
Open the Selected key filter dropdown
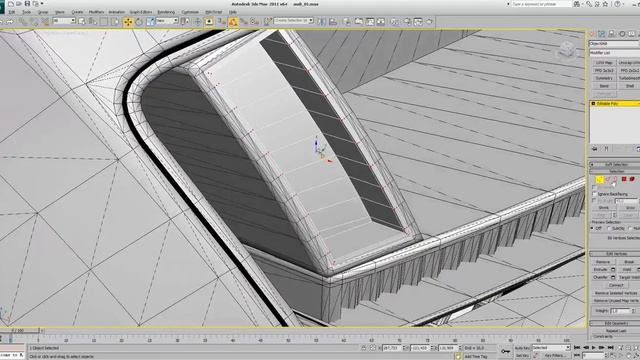(x=551, y=348)
